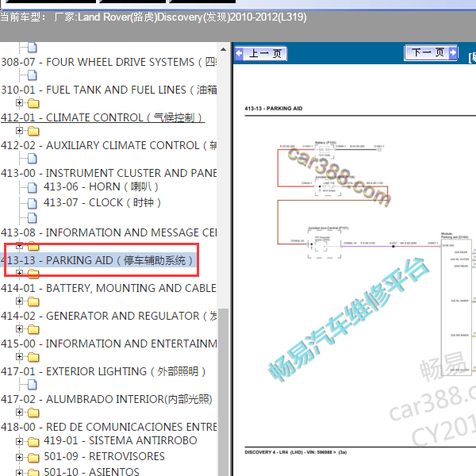Click the tree panel scrollbar thumb
This screenshot has height=476, width=476.
(224, 392)
